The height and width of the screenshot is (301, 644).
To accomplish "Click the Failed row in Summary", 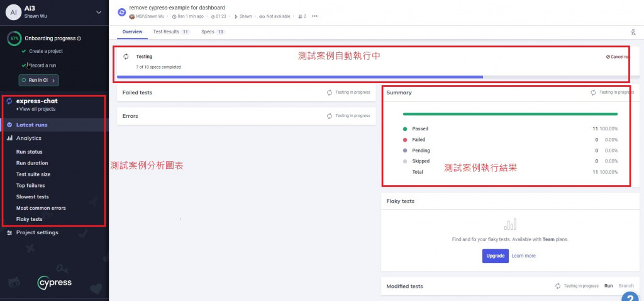I will tap(510, 140).
